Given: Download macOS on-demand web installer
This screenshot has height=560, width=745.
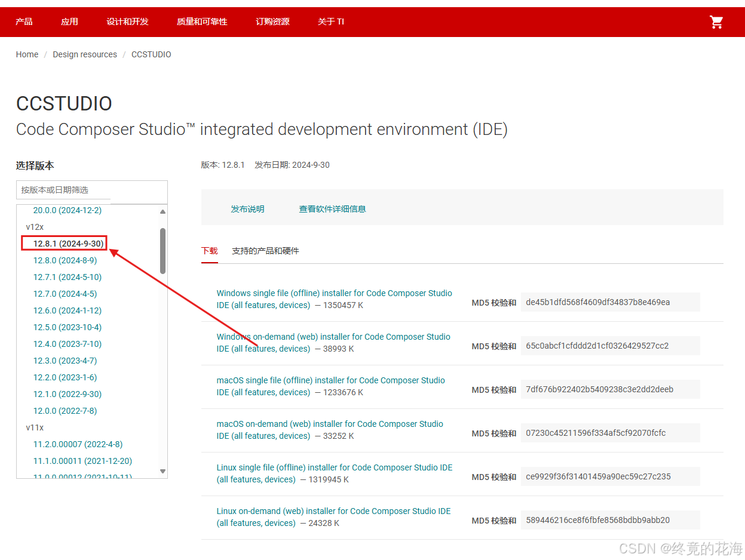Looking at the screenshot, I should 330,430.
